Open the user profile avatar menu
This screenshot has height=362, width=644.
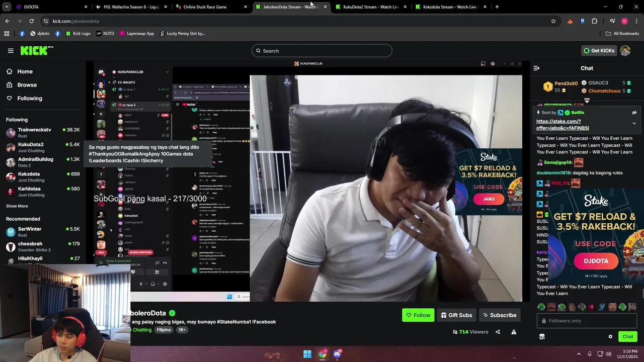point(625,51)
